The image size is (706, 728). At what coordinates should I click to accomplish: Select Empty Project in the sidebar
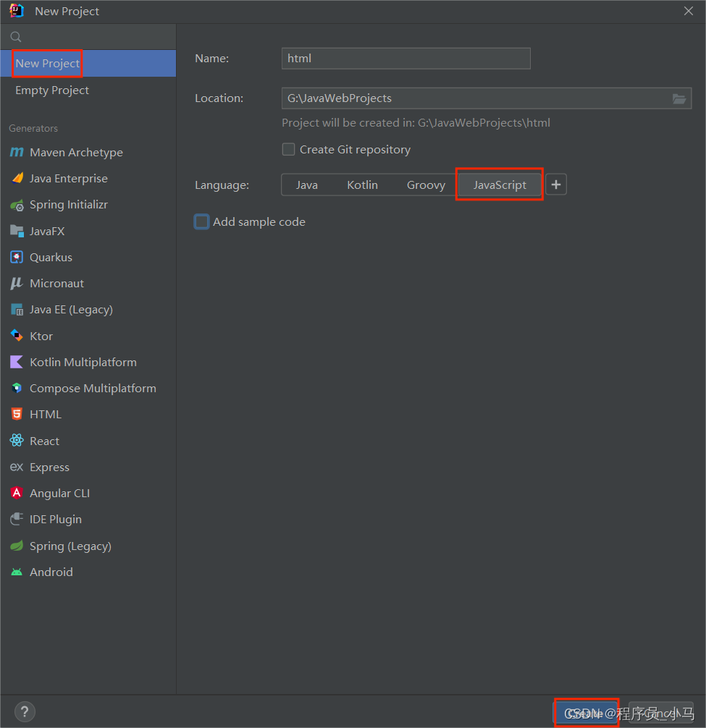coord(88,90)
